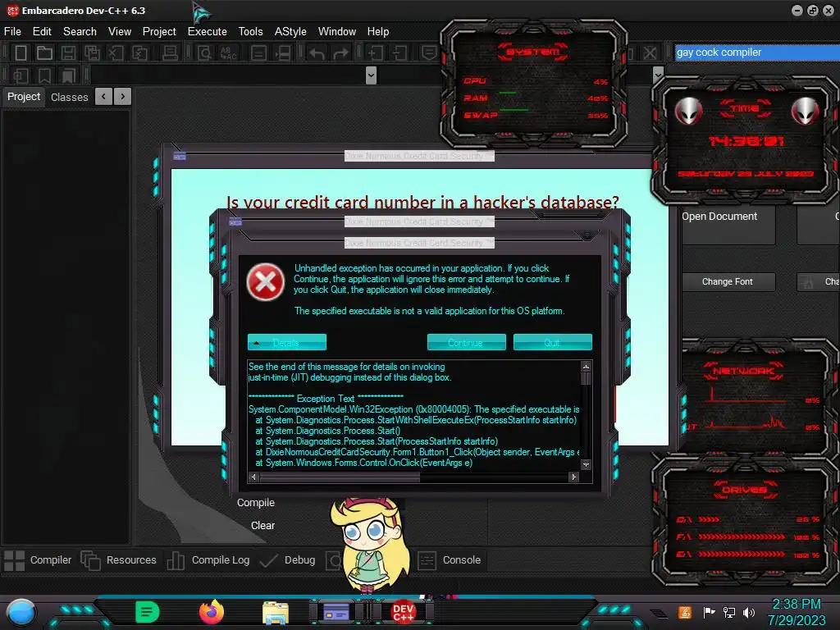Click the Close All toolbar icon

(x=139, y=52)
